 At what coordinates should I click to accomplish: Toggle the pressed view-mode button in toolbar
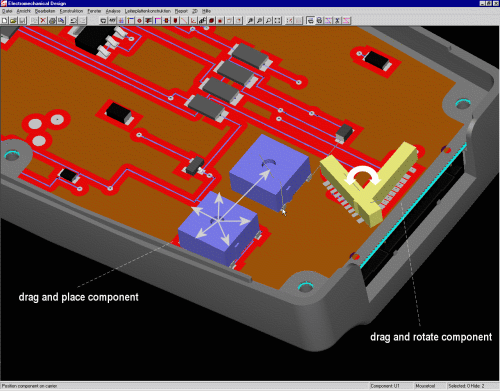click(x=310, y=21)
